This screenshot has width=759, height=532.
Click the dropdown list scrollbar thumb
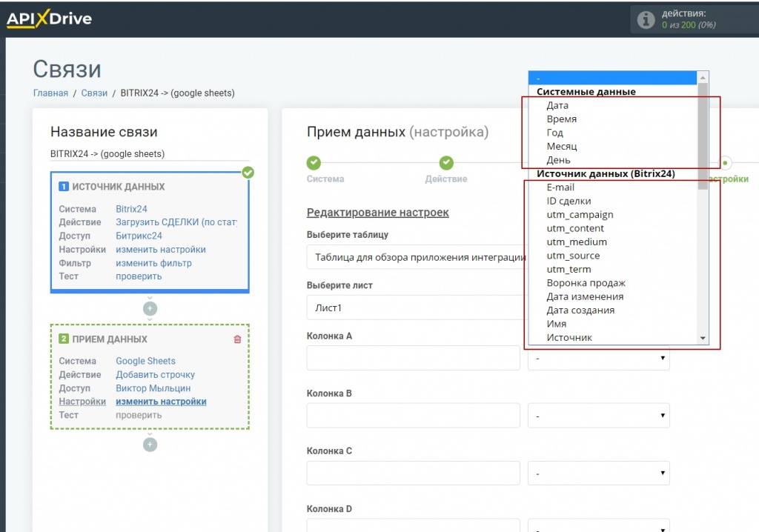pos(703,136)
